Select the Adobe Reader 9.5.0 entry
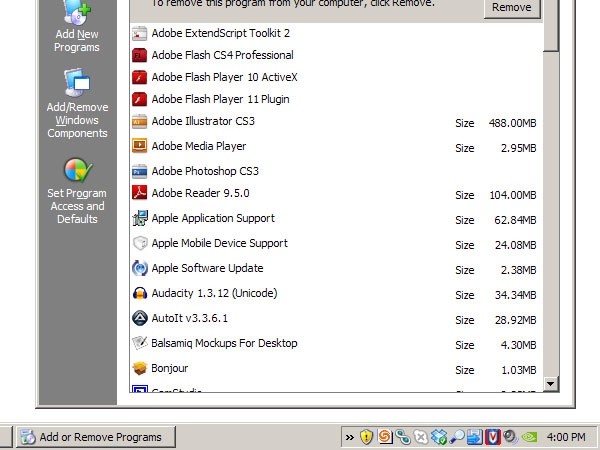The image size is (600, 450). click(x=336, y=194)
